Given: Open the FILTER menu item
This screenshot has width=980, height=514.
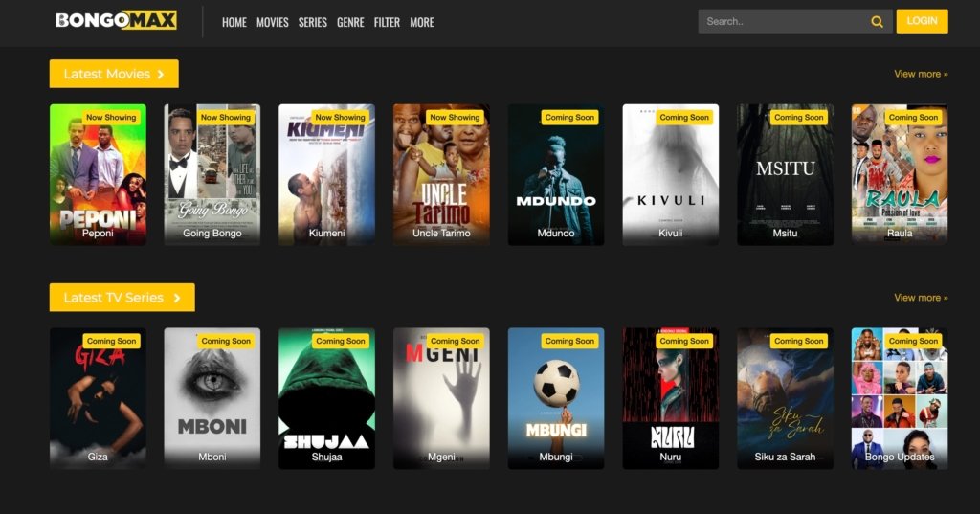Looking at the screenshot, I should [387, 23].
